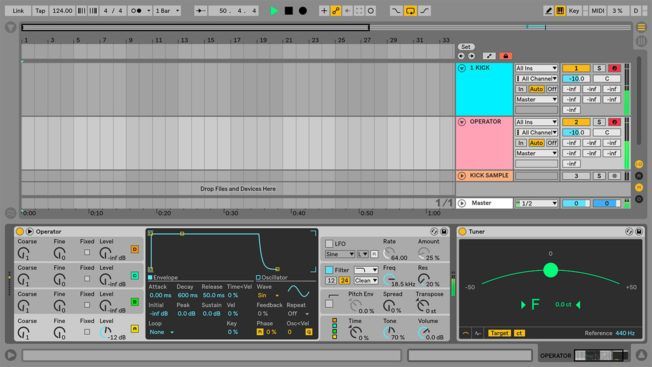The width and height of the screenshot is (652, 367).
Task: Click the Tuner ct button
Action: 519,333
